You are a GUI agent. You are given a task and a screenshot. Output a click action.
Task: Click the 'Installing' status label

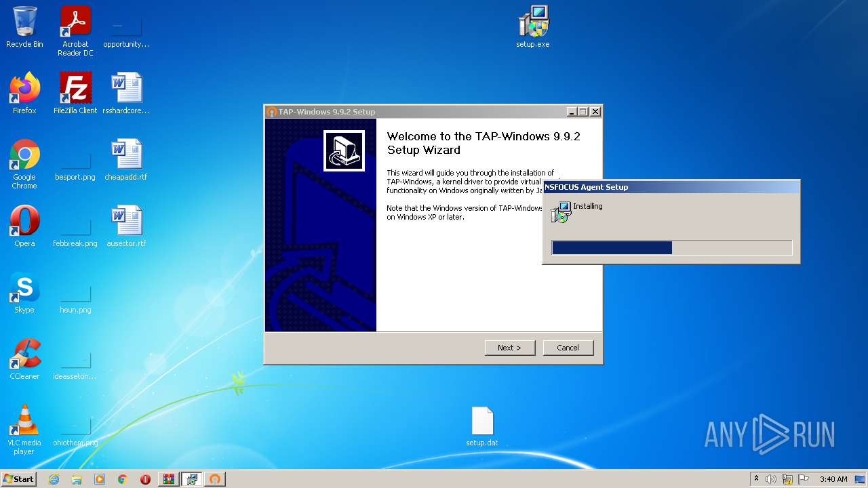click(x=588, y=206)
